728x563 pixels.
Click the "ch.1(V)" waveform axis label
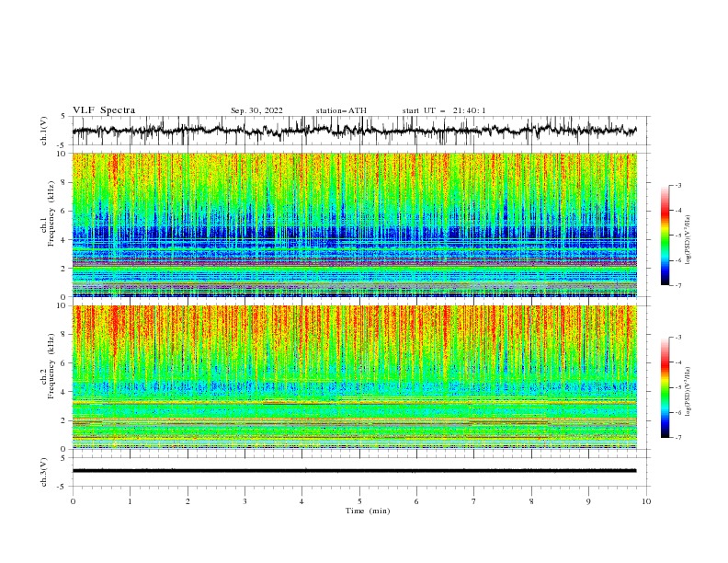click(x=44, y=131)
